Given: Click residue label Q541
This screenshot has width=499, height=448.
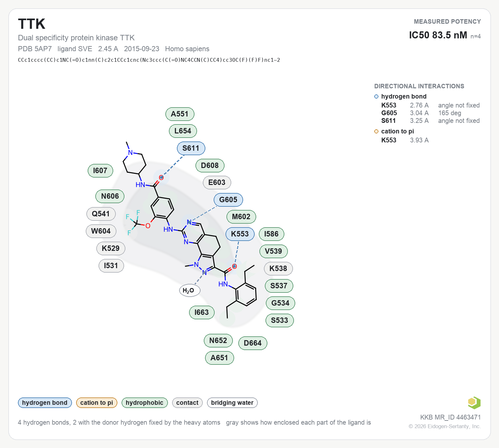Looking at the screenshot, I should (101, 214).
